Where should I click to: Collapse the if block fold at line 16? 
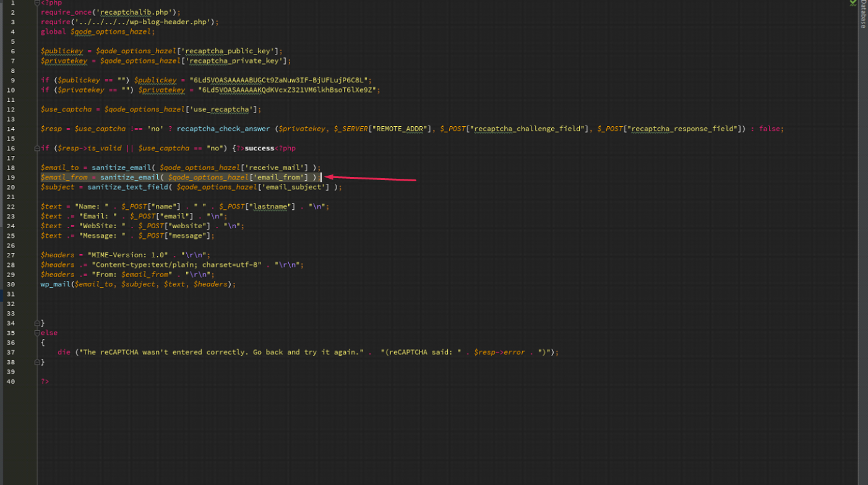click(x=37, y=148)
